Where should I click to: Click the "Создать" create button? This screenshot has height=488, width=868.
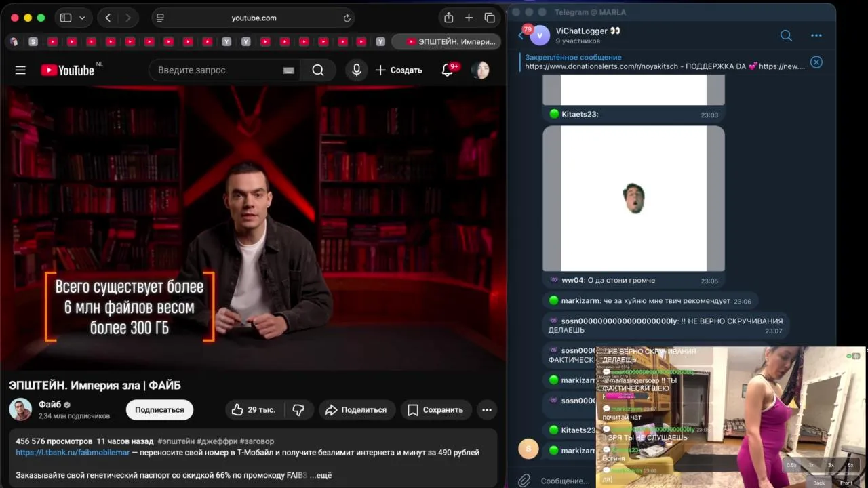(x=399, y=70)
